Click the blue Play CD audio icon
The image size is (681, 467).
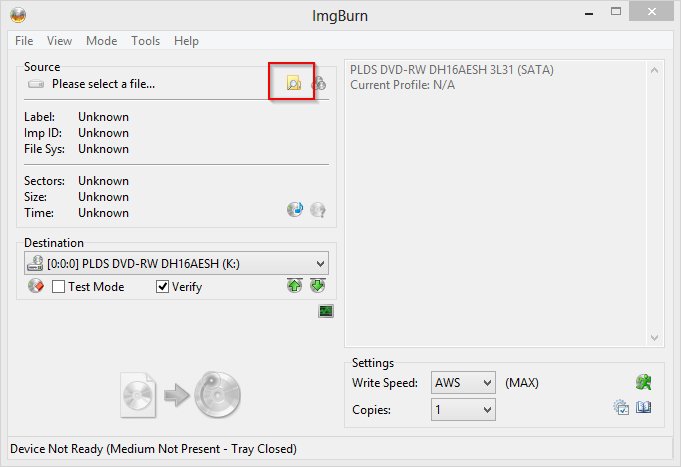pyautogui.click(x=295, y=209)
